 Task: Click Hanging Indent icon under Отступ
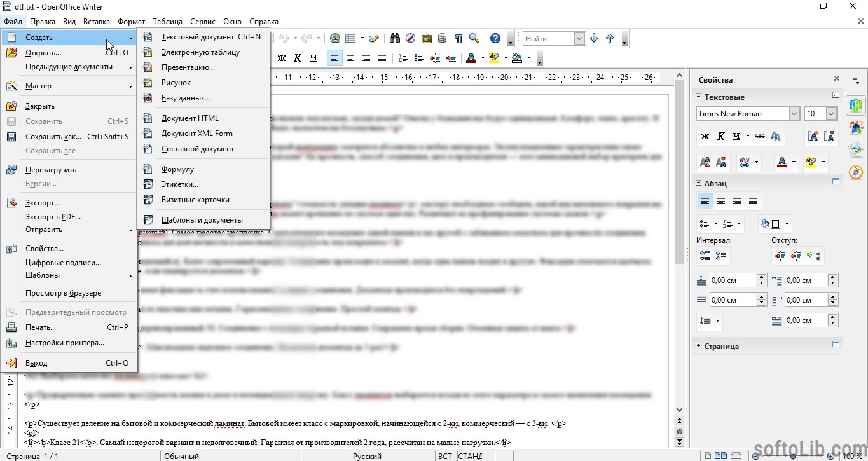[x=813, y=256]
